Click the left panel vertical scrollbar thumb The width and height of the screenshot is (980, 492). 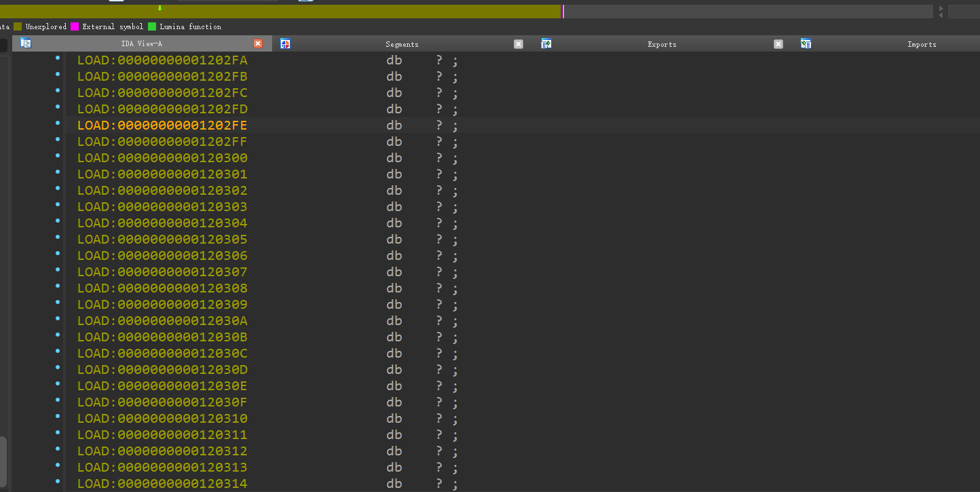click(3, 460)
